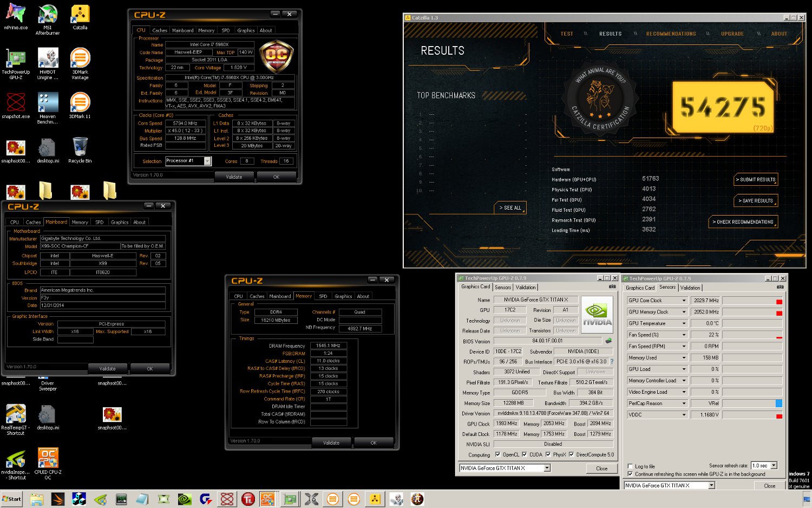Click Close in GPU-Z Graphics Card window
The image size is (812, 508).
click(x=601, y=468)
